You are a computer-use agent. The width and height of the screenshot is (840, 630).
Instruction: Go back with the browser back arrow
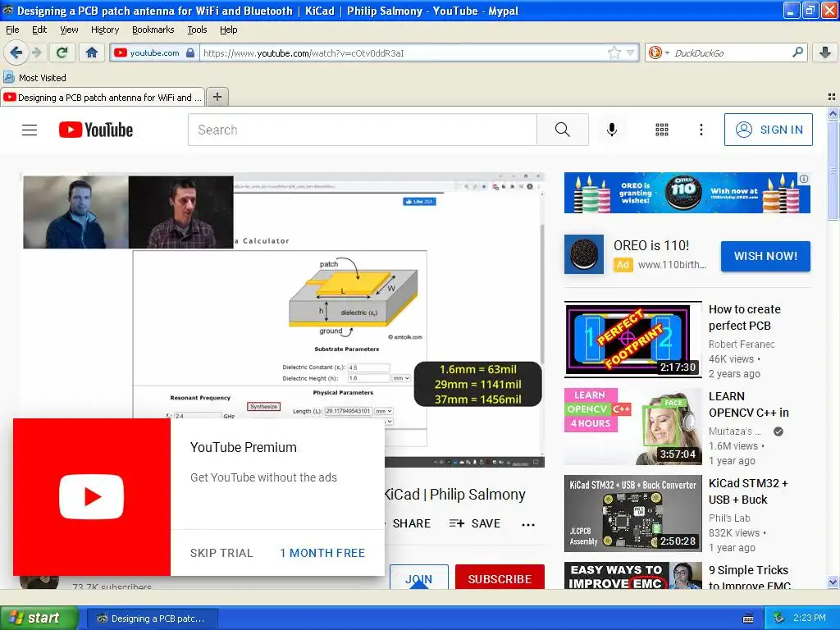point(16,52)
